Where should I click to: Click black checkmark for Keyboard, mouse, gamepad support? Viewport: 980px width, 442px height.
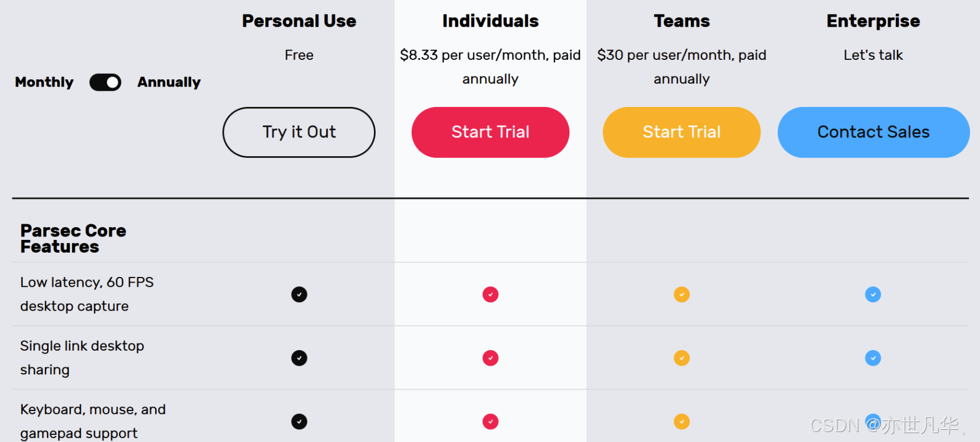[299, 422]
